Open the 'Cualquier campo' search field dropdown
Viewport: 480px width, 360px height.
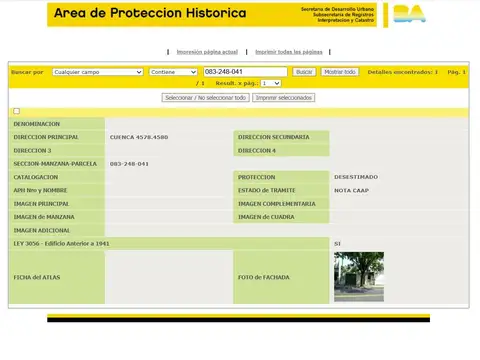[98, 72]
